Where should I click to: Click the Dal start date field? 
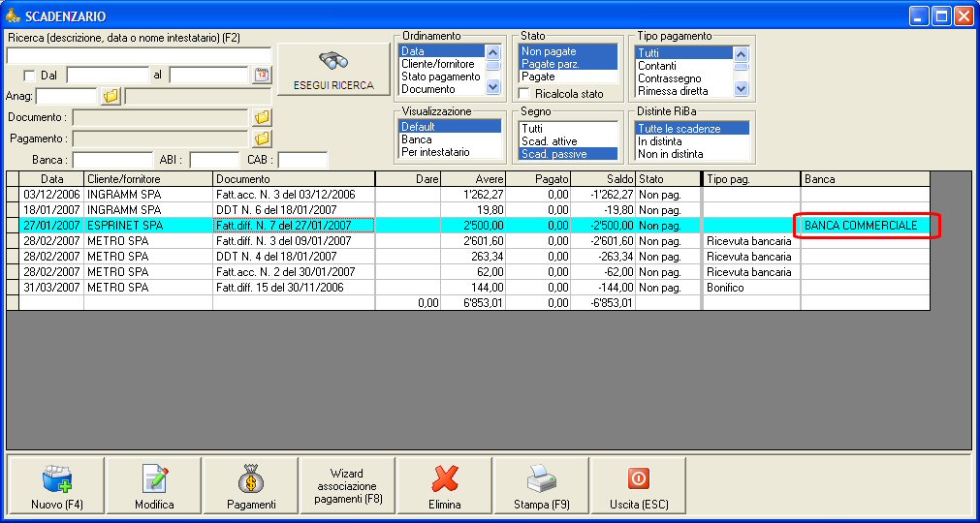click(x=108, y=75)
